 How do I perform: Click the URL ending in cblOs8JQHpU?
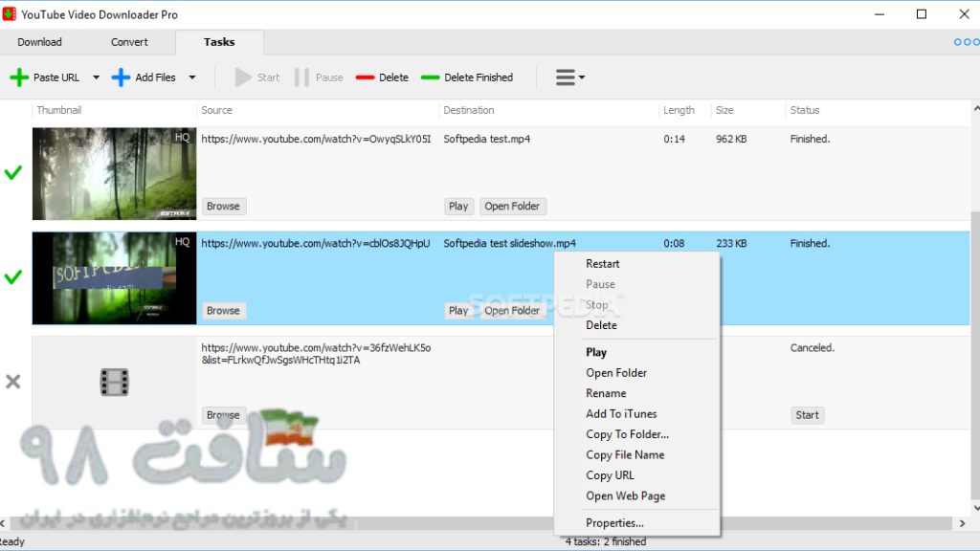click(x=316, y=243)
